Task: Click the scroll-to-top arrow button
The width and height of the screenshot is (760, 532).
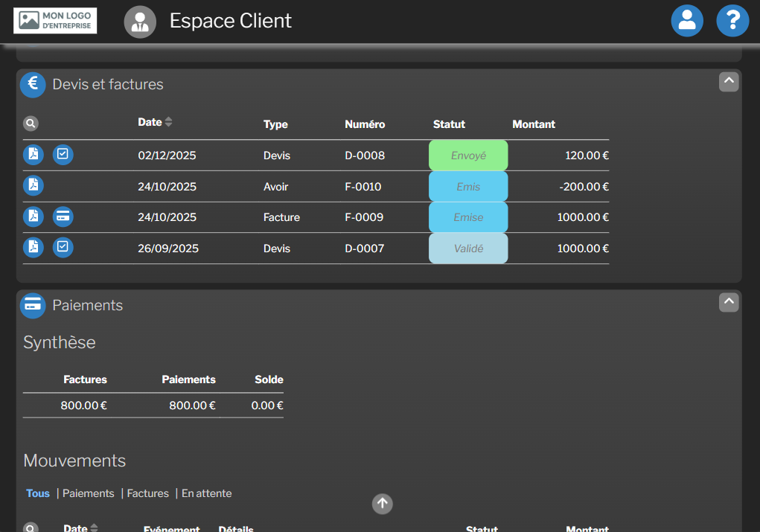Action: 383,504
